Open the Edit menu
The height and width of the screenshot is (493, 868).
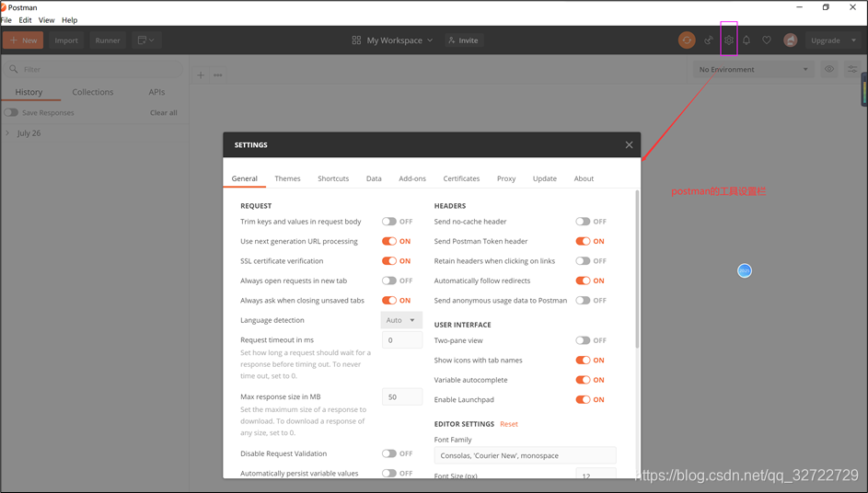point(25,20)
